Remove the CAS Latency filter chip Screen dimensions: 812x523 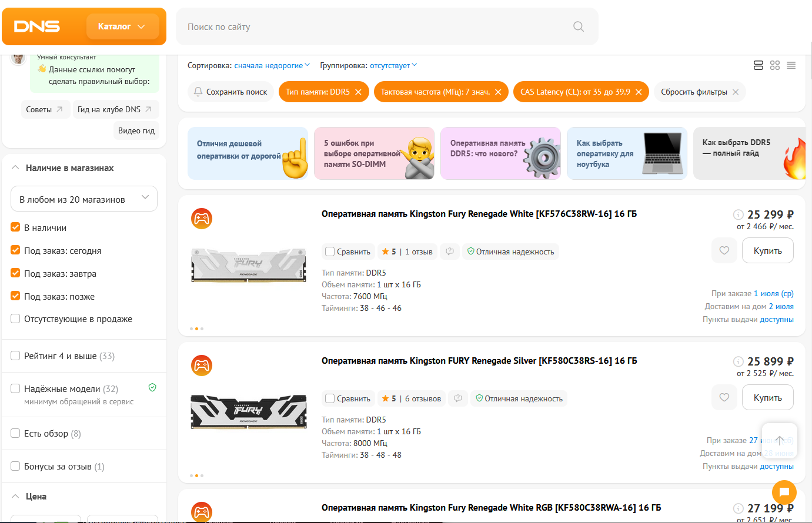click(639, 92)
